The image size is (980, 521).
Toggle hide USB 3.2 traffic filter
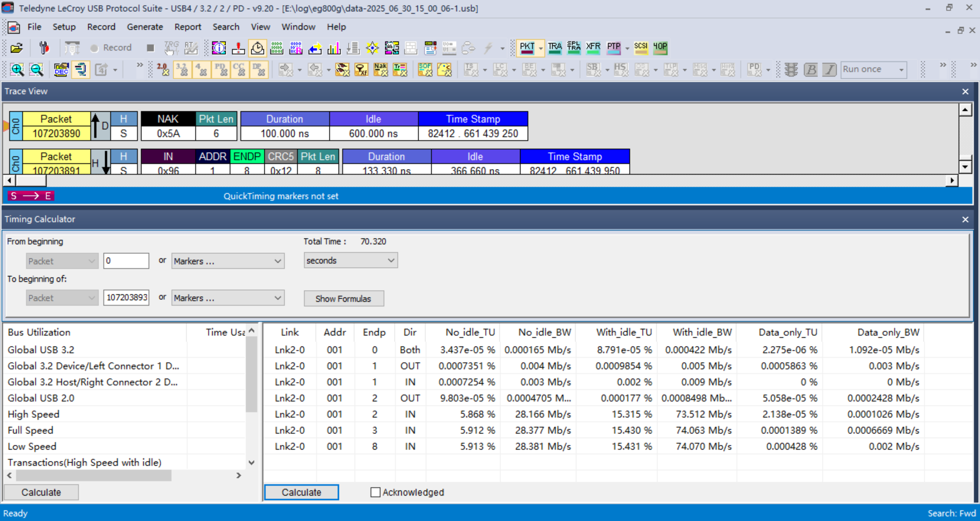[182, 69]
